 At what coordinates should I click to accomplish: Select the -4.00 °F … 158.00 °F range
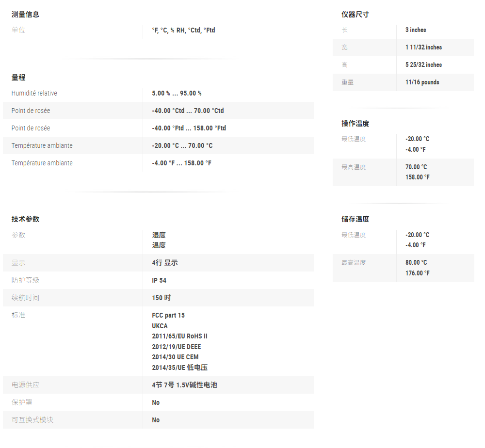point(181,163)
